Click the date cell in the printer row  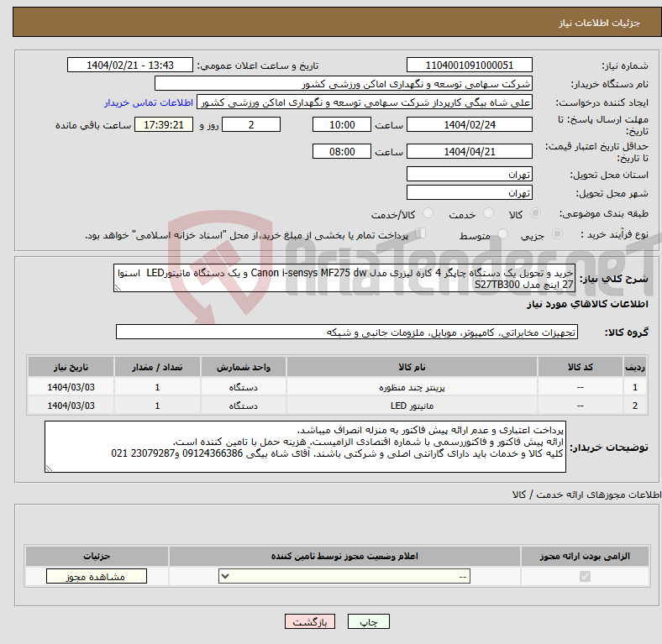pos(71,387)
